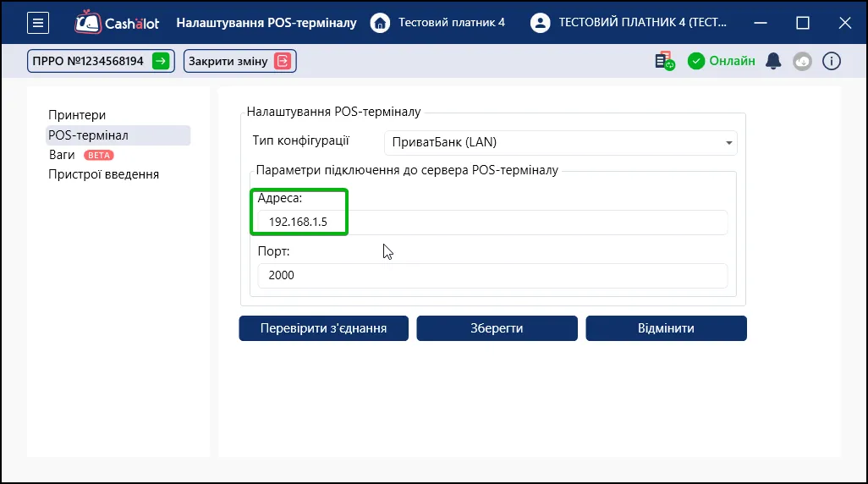Click the Адреса: label

click(x=279, y=198)
